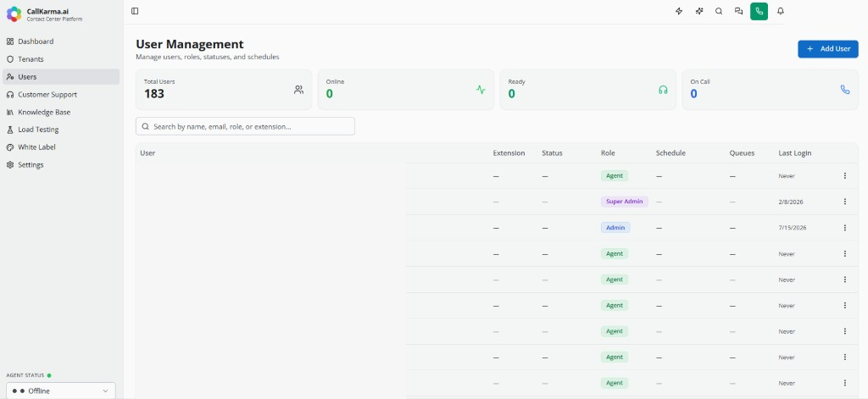Open the bell notifications icon
Image resolution: width=868 pixels, height=399 pixels.
click(781, 11)
